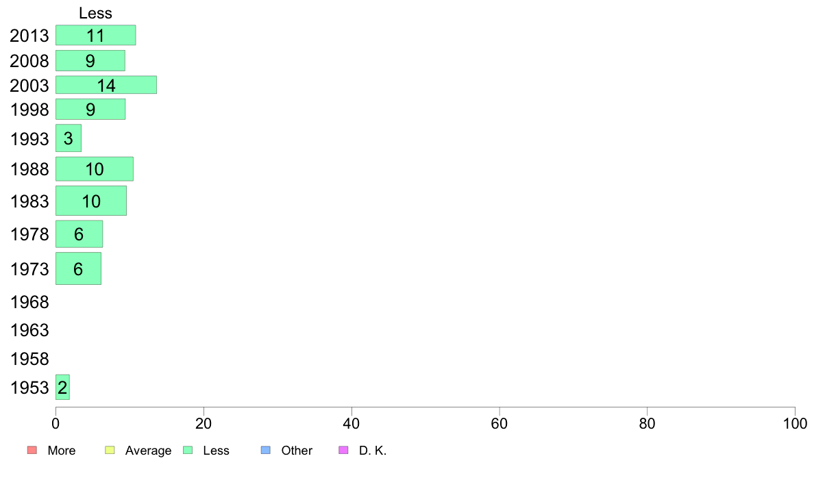The height and width of the screenshot is (504, 814).
Task: Click the 1978 bar with value 6
Action: 79,234
